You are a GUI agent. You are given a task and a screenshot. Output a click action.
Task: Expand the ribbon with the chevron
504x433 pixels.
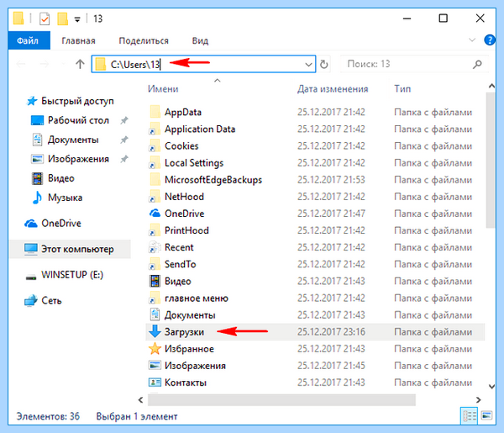(x=471, y=40)
